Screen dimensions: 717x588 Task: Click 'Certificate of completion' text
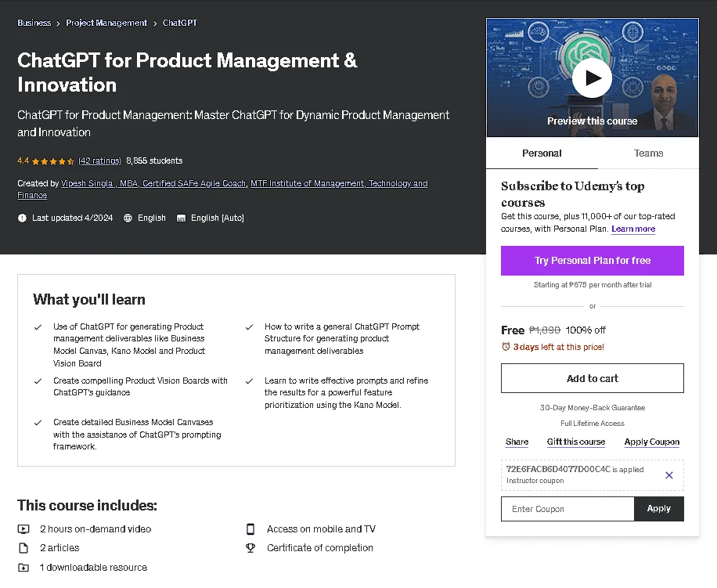320,548
